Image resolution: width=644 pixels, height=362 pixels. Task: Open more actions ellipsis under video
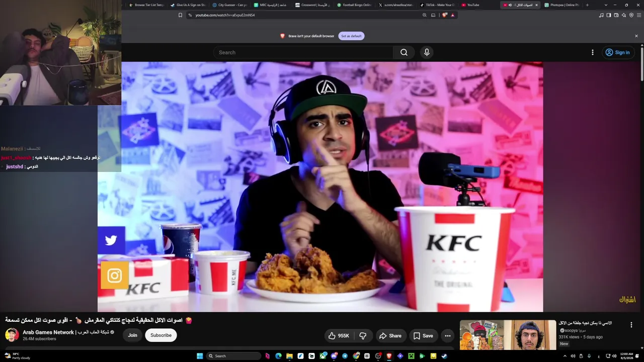[447, 336]
